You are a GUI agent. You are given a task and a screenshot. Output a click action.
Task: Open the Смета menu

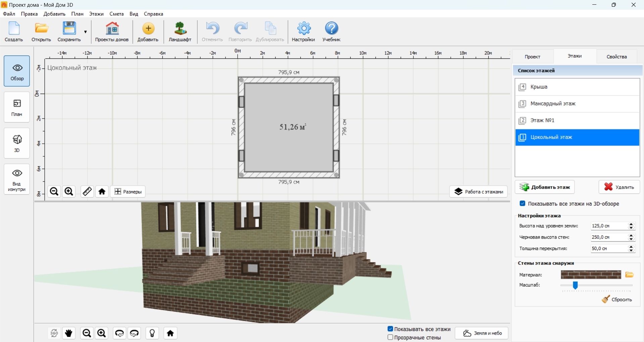click(x=116, y=14)
